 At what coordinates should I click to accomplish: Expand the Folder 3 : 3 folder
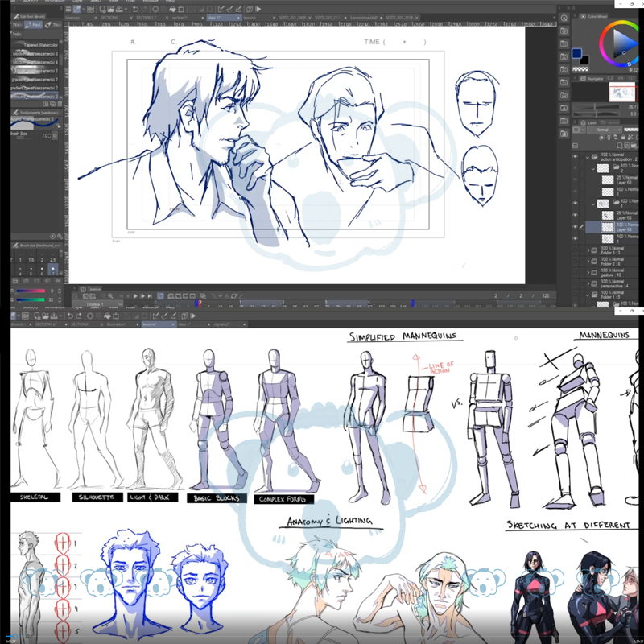tap(588, 250)
